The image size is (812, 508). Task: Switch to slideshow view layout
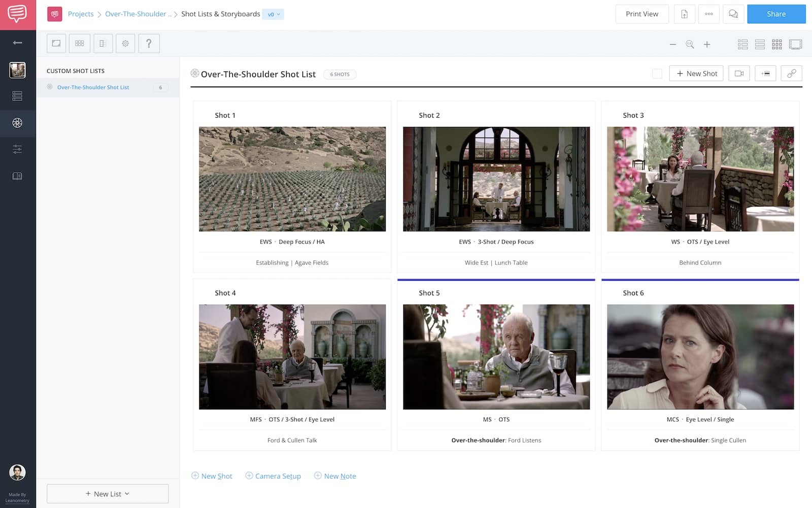(795, 45)
